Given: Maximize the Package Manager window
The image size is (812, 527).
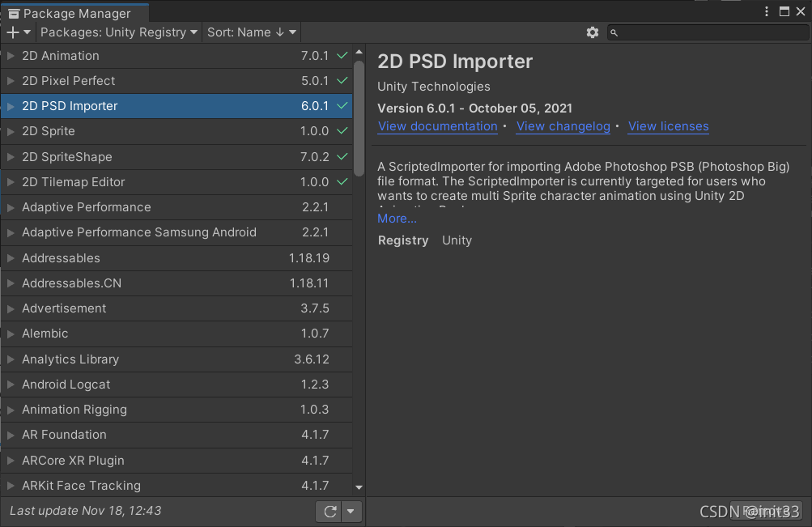Looking at the screenshot, I should point(784,11).
